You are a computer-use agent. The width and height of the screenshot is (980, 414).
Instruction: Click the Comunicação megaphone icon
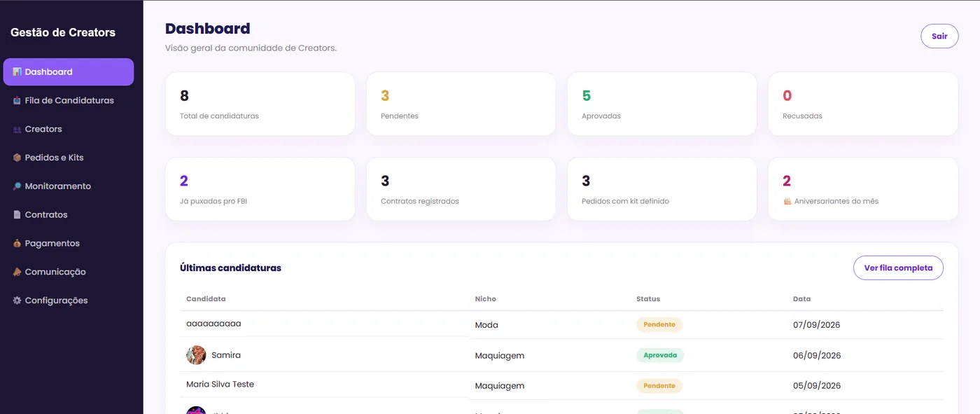(17, 272)
